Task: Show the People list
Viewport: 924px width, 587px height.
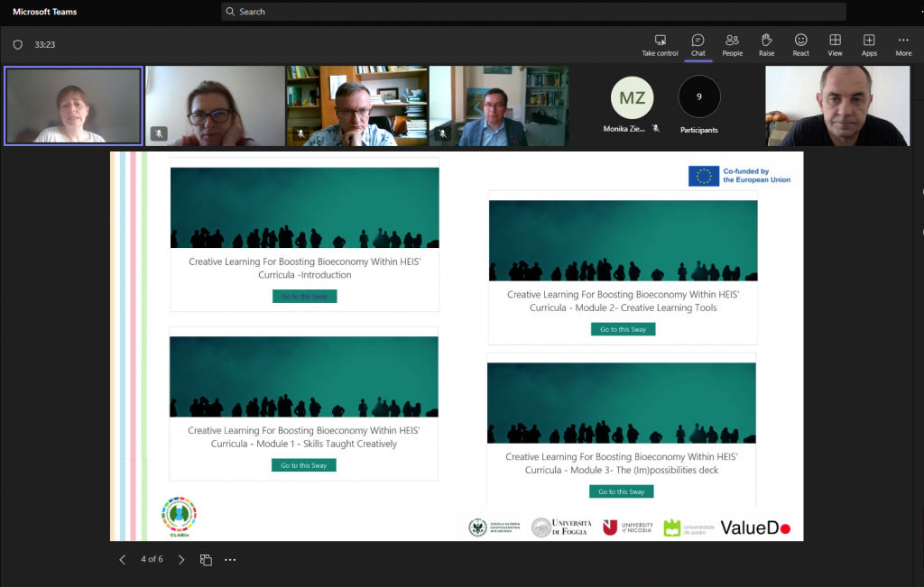Action: [732, 41]
